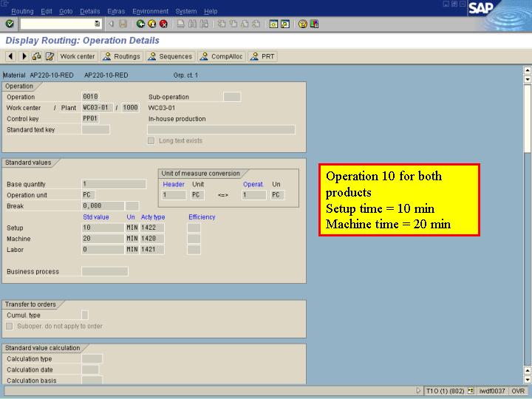Click the First Page icon
532x399 pixels.
pos(222,24)
